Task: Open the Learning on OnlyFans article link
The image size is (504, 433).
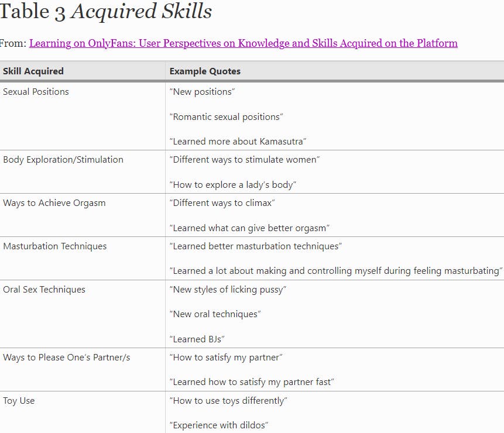Action: pyautogui.click(x=243, y=43)
